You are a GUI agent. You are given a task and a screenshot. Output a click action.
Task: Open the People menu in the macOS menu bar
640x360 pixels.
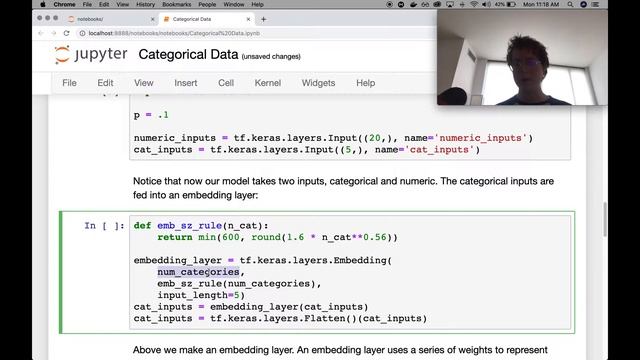(207, 4)
